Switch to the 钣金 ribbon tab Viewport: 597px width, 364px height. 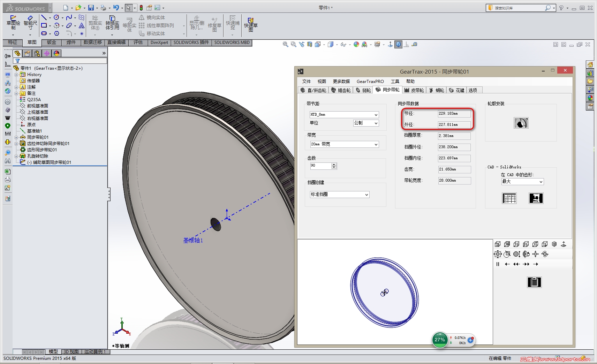point(52,43)
